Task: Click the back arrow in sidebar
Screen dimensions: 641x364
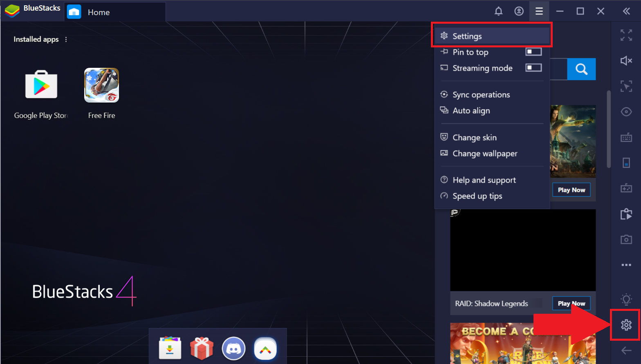Action: [x=626, y=351]
